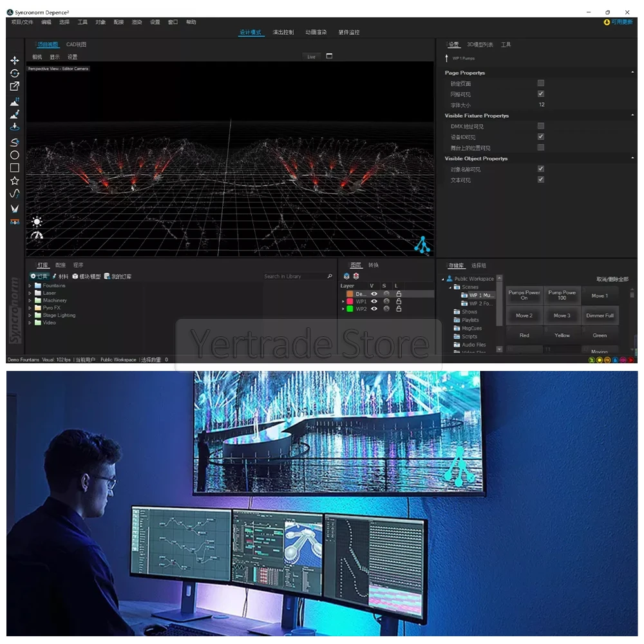
Task: Select the terrain paint brush tool
Action: [15, 114]
